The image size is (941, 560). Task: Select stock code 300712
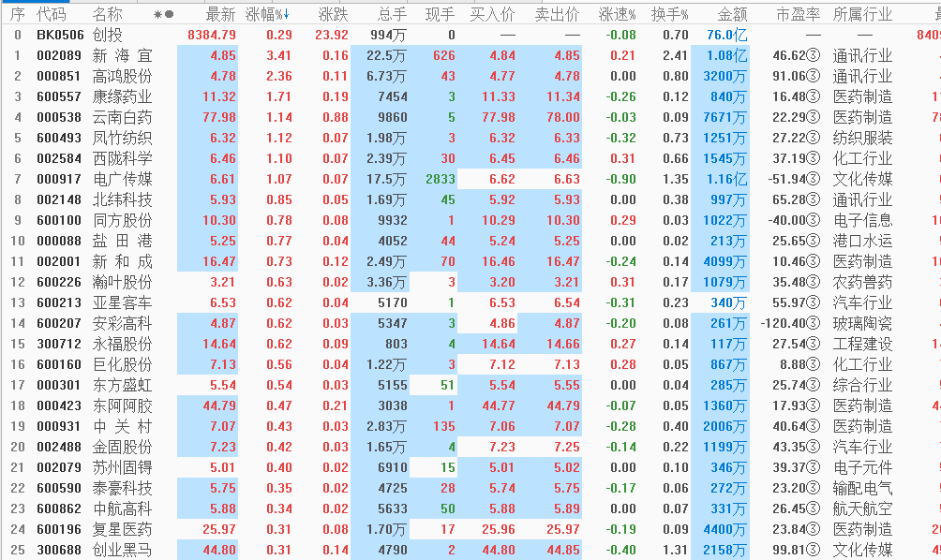[x=59, y=345]
